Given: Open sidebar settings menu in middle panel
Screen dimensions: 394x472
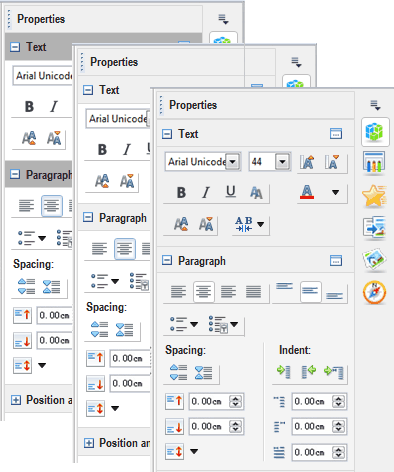Looking at the screenshot, I should pos(296,62).
